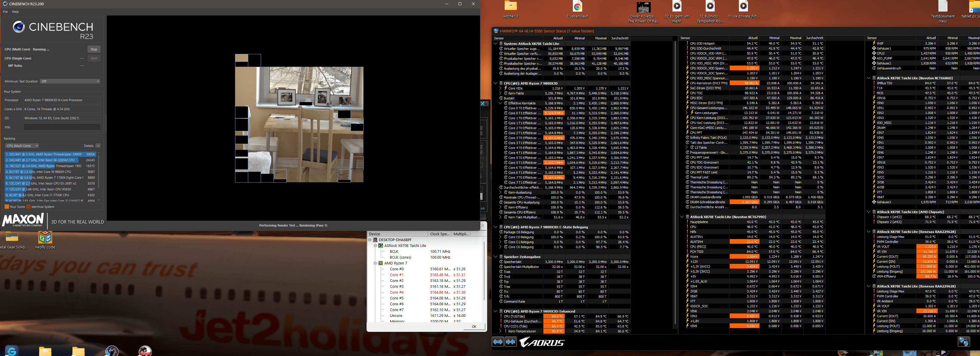Open the 12 Bushido Tempelhof media file
Image resolution: width=980 pixels, height=356 pixels.
click(710, 12)
